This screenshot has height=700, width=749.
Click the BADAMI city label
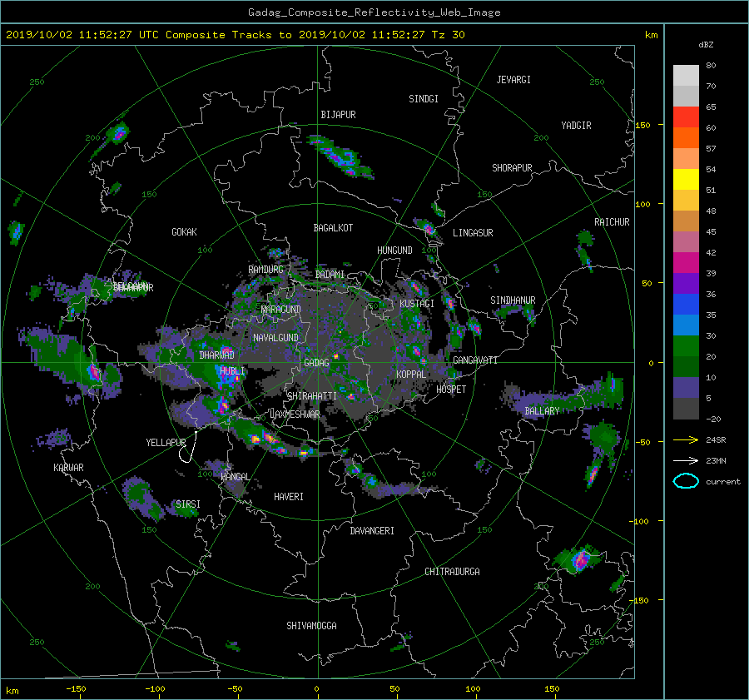tap(330, 275)
